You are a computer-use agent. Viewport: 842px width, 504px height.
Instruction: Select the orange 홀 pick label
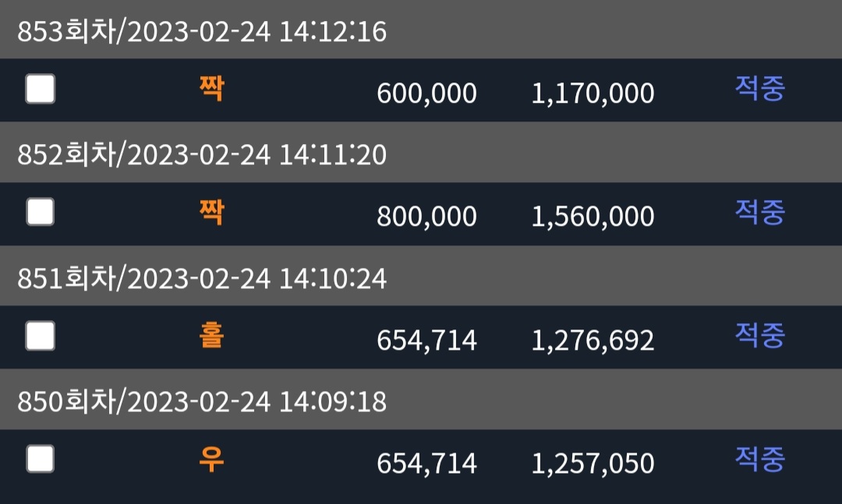click(211, 336)
